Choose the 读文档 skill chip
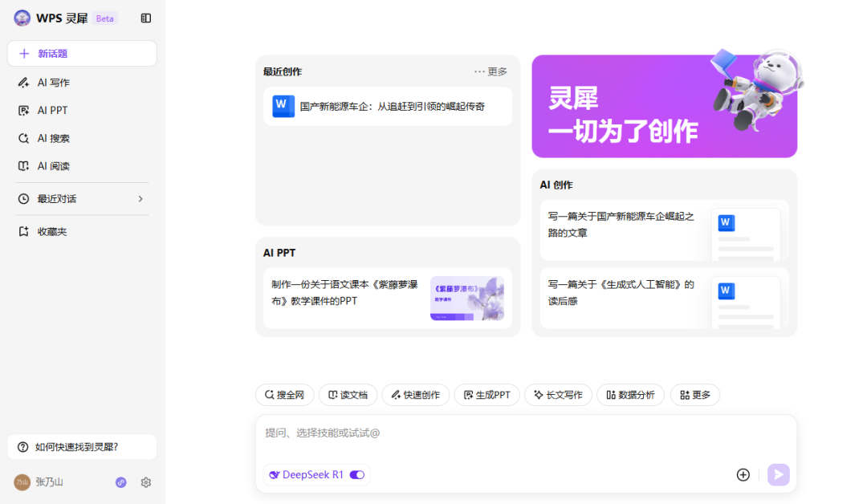Viewport: 867px width, 504px height. coord(348,395)
